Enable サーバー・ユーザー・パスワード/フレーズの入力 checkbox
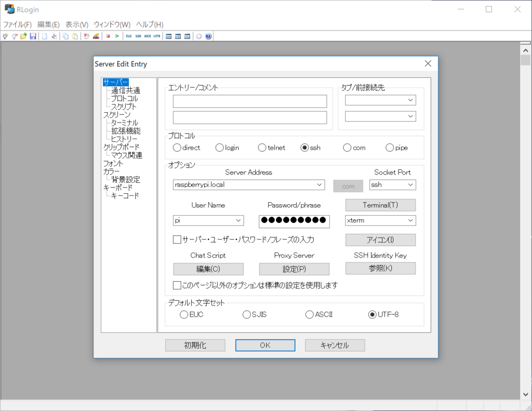Viewport: 532px width, 411px height. (177, 240)
